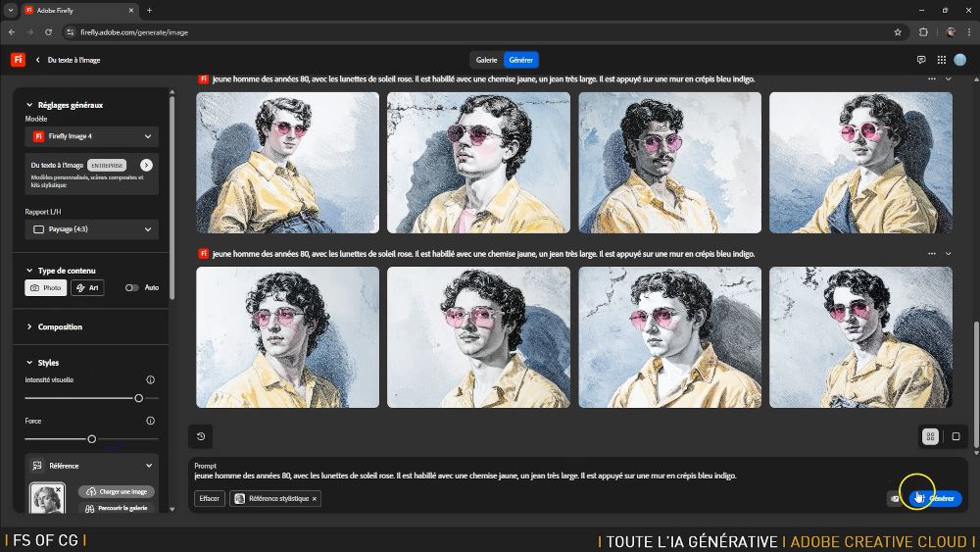The height and width of the screenshot is (552, 980).
Task: Open first image in top results row
Action: click(287, 163)
